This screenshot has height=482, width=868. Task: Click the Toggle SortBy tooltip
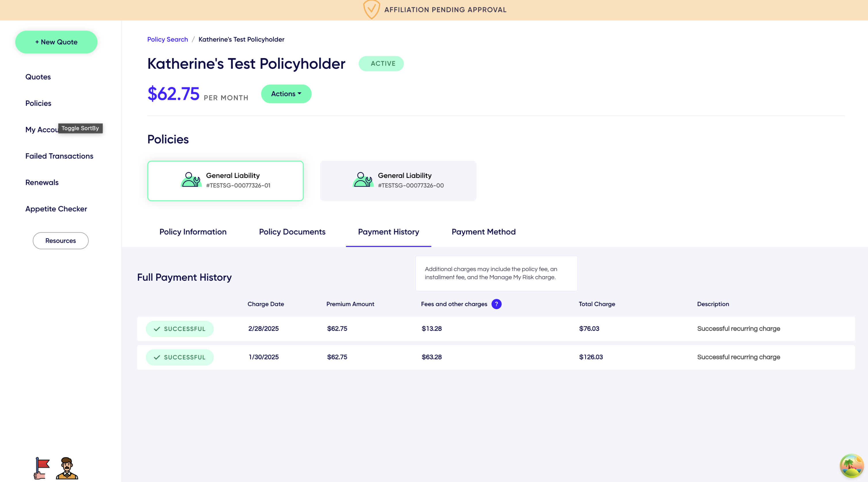click(x=80, y=128)
